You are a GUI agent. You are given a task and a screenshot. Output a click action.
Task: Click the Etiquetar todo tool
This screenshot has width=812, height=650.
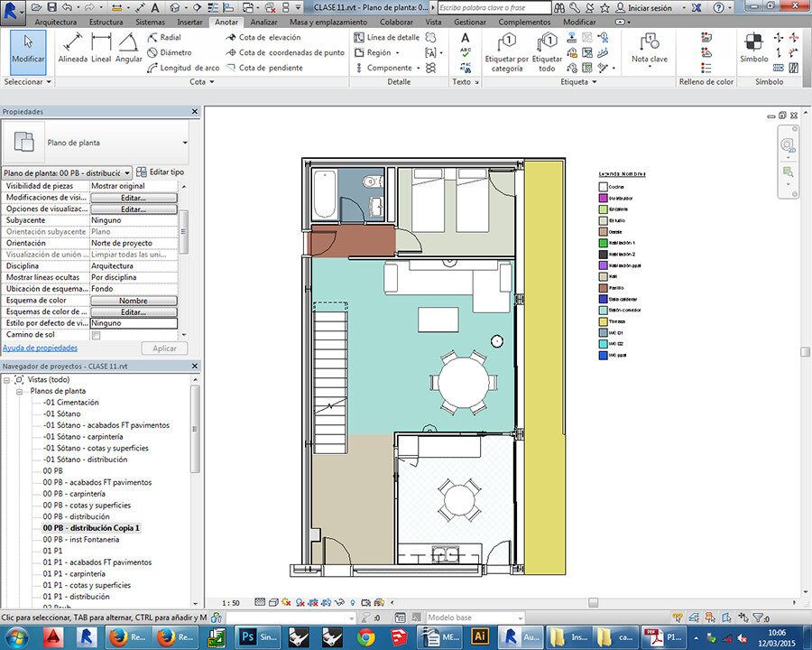tap(547, 51)
